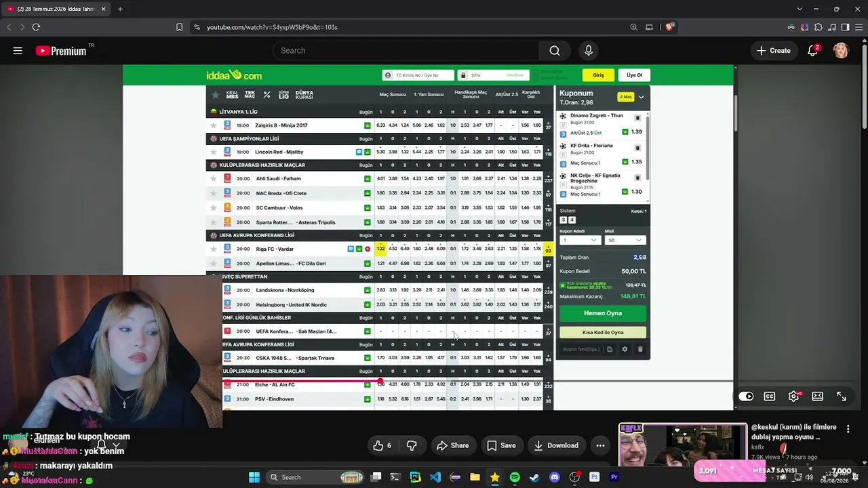Open Visual Studio Code from the taskbar

tap(435, 477)
